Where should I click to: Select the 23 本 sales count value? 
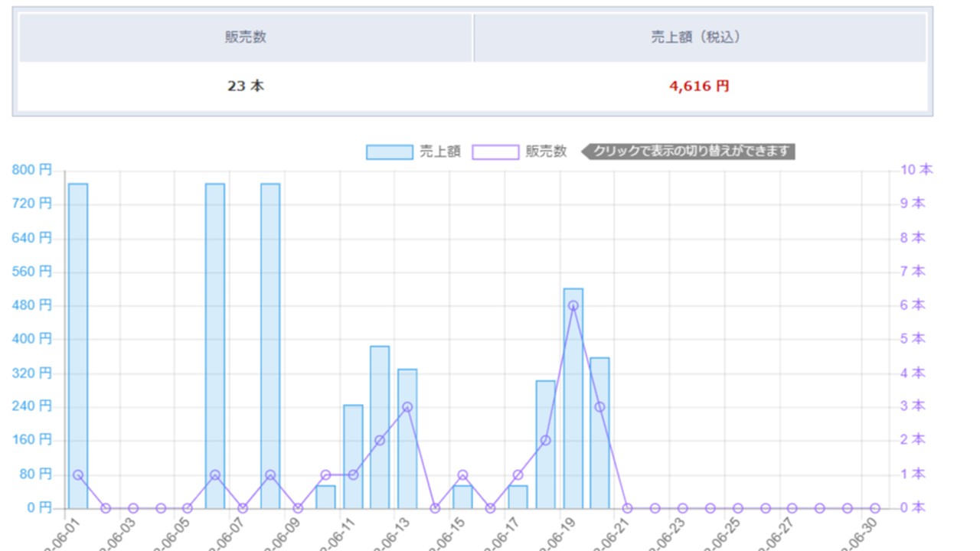coord(246,86)
